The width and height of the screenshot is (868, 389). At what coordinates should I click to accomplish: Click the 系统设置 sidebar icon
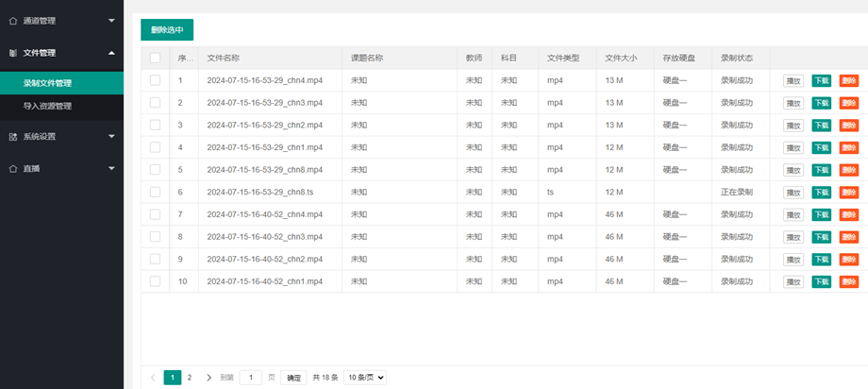pyautogui.click(x=12, y=137)
